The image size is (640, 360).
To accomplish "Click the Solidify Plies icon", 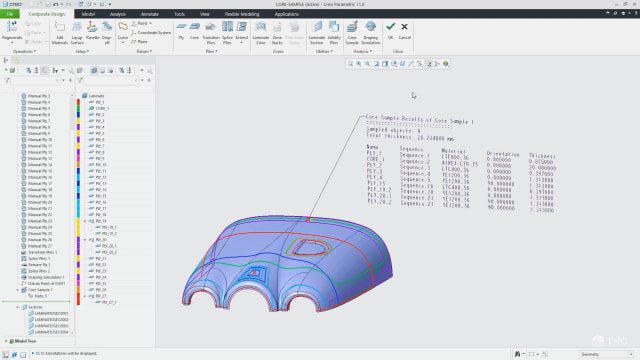I will 334,27.
